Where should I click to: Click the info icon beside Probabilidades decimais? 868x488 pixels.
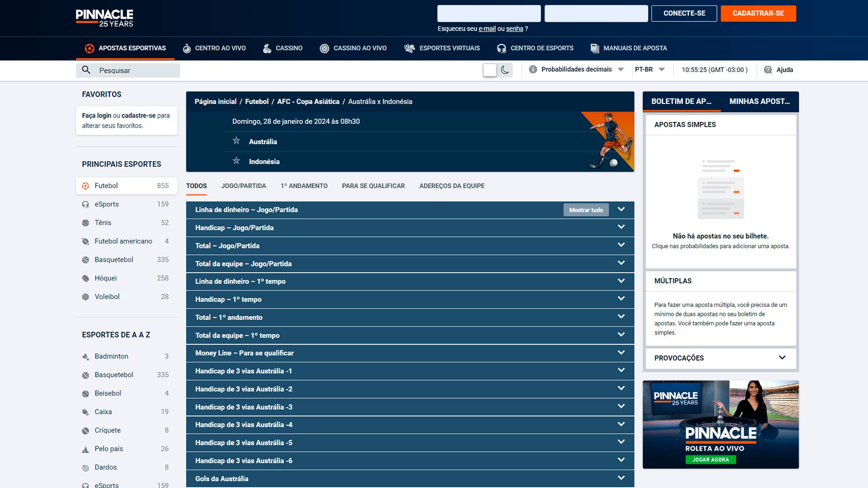point(533,70)
